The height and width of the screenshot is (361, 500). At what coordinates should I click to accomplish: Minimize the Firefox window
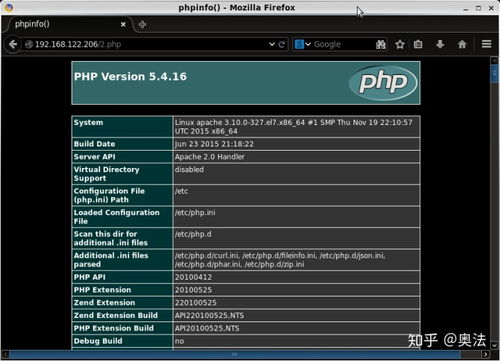pyautogui.click(x=466, y=8)
